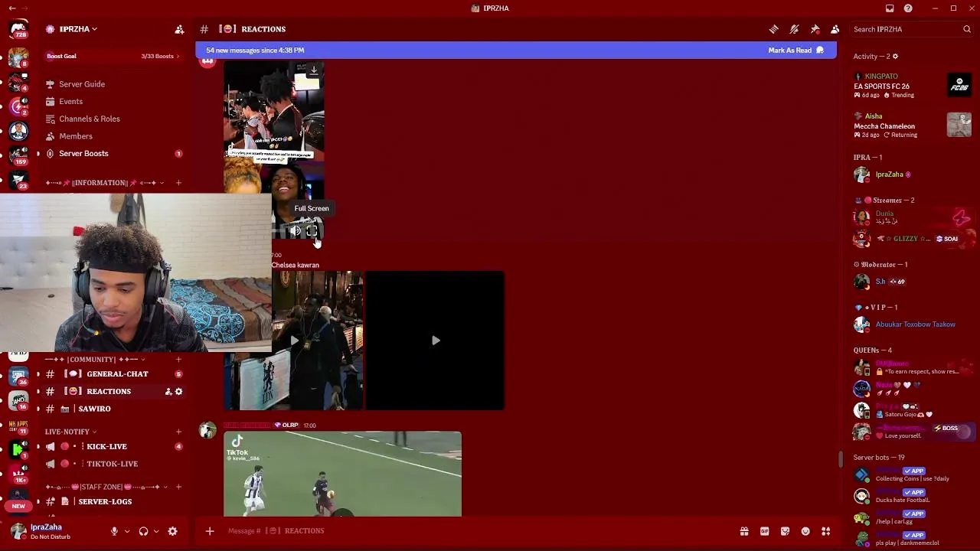Open the TikTok football video thumbnail
The width and height of the screenshot is (980, 551).
tap(342, 474)
